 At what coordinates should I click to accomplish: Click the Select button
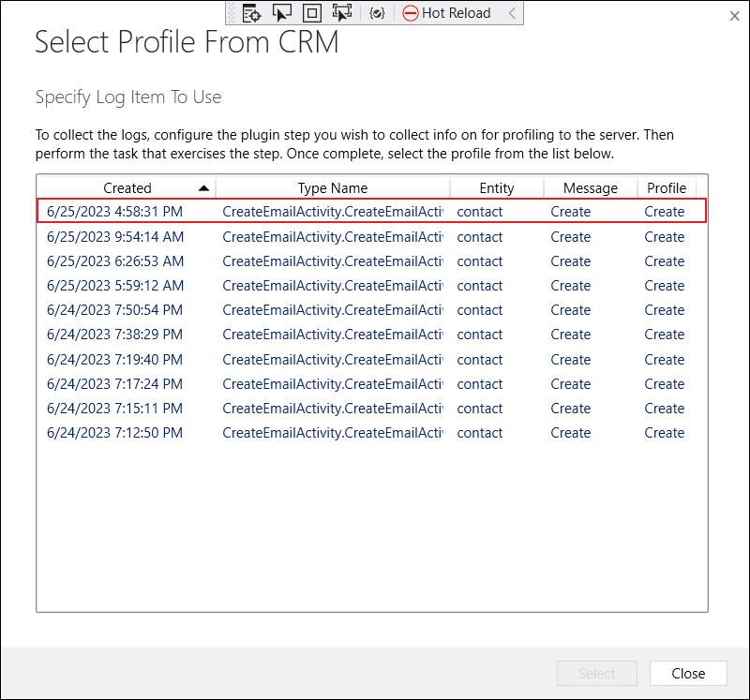tap(597, 673)
